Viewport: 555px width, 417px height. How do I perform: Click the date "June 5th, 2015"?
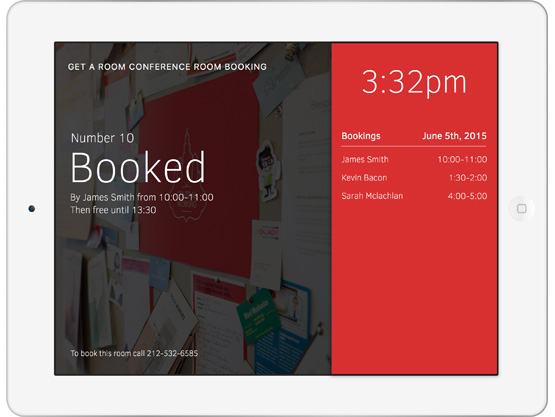(454, 136)
